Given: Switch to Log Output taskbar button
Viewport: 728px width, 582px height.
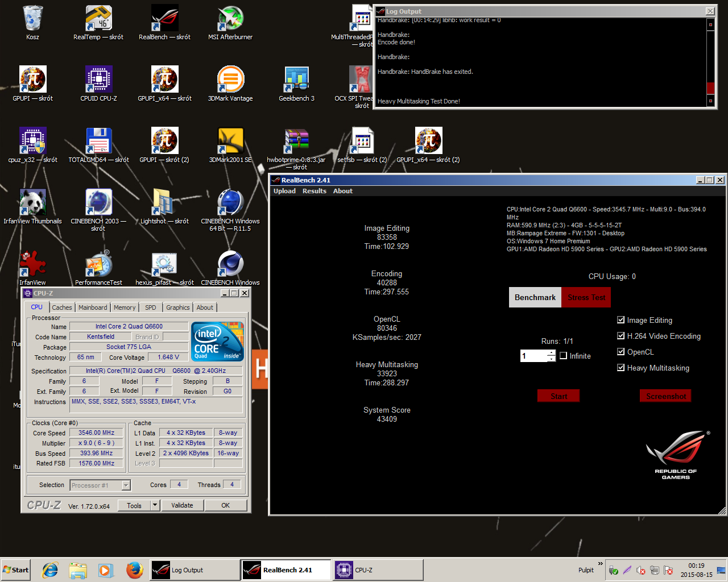Looking at the screenshot, I should pyautogui.click(x=195, y=570).
